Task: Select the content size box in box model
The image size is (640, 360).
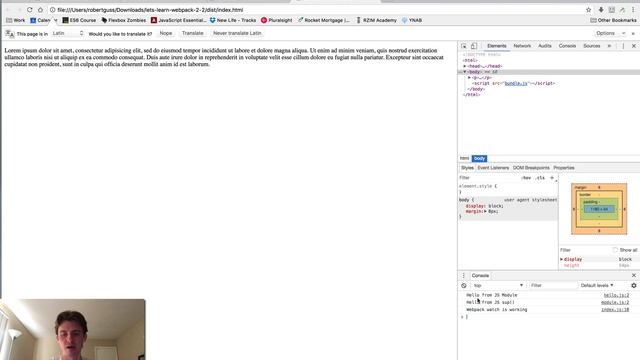Action: pyautogui.click(x=599, y=209)
